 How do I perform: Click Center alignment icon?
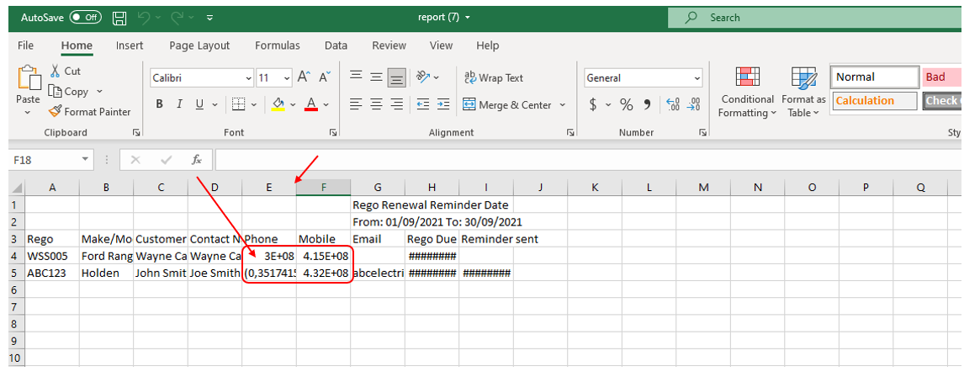376,104
